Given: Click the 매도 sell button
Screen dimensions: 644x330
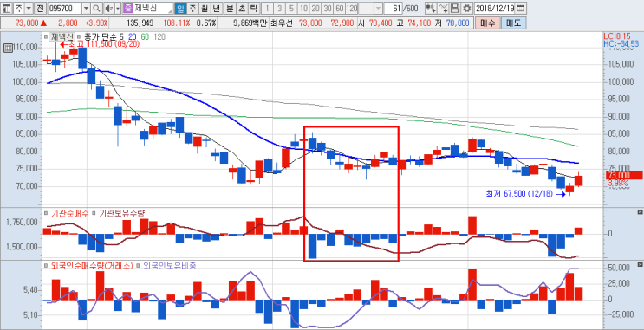Looking at the screenshot, I should (x=513, y=23).
